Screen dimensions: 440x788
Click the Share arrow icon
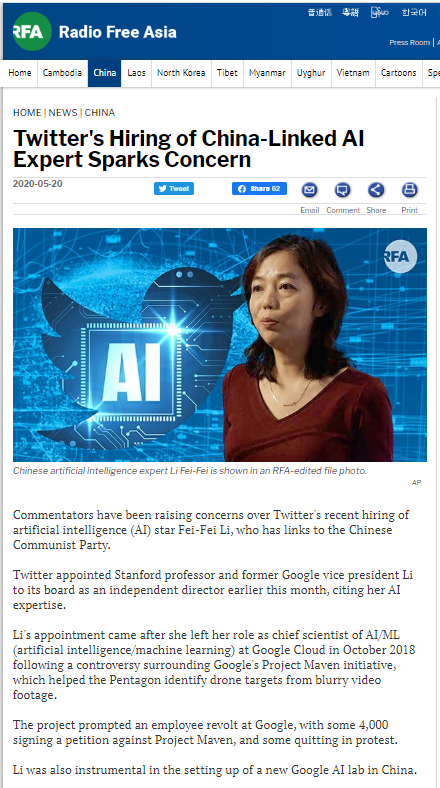[x=376, y=190]
